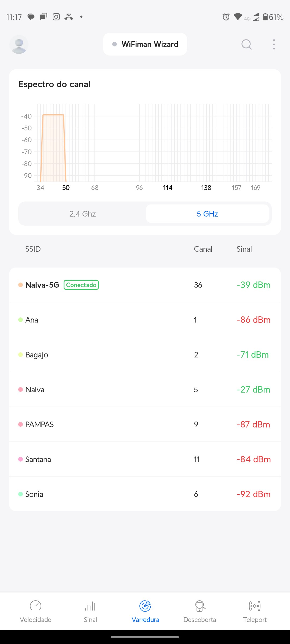Sort the list by Canal column
The width and height of the screenshot is (290, 644).
203,249
